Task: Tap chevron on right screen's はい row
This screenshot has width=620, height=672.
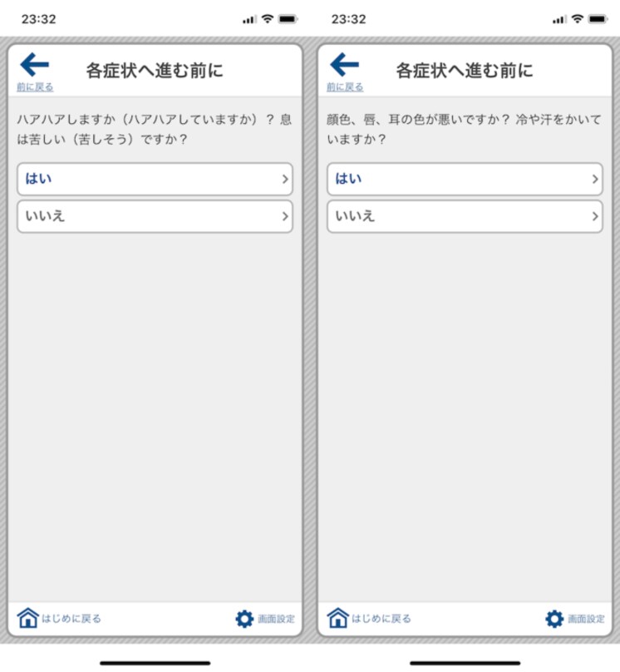Action: click(x=595, y=179)
